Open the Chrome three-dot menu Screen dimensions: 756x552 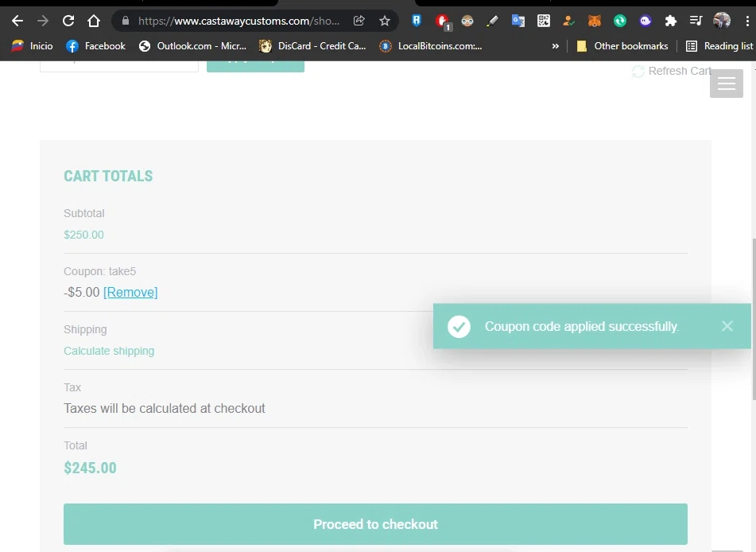747,21
